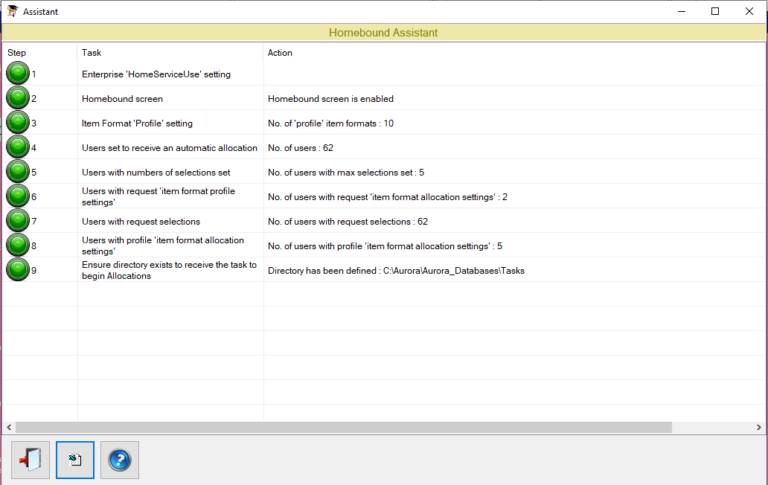Click "No. of 'profile' item formats : 10"
The width and height of the screenshot is (768, 485).
tap(331, 123)
